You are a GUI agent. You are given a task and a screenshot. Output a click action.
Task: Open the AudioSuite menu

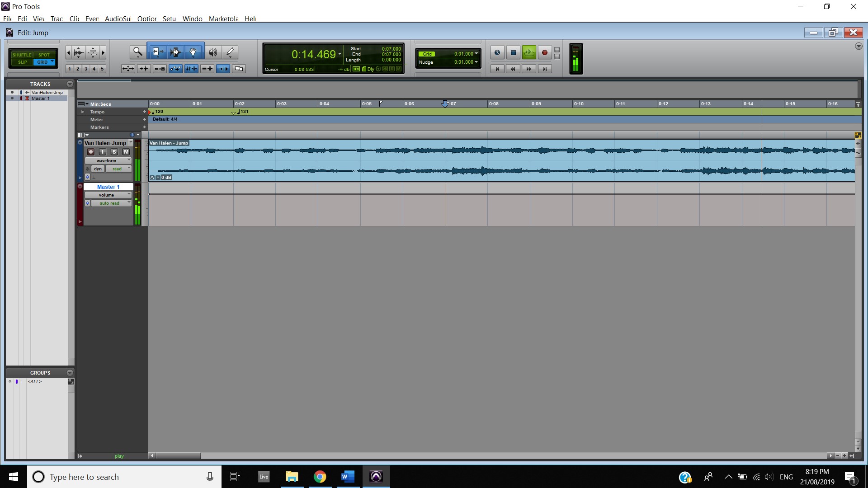[118, 19]
